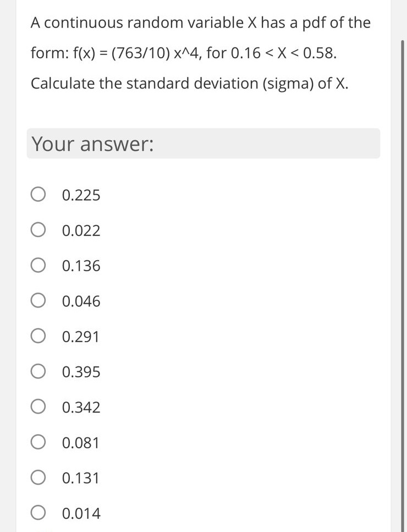Pick the 0.291 answer option
407x532 pixels.
(x=38, y=336)
